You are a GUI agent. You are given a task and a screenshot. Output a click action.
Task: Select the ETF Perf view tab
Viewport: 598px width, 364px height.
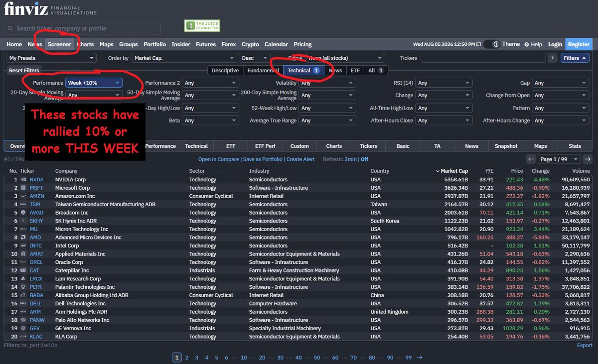265,146
